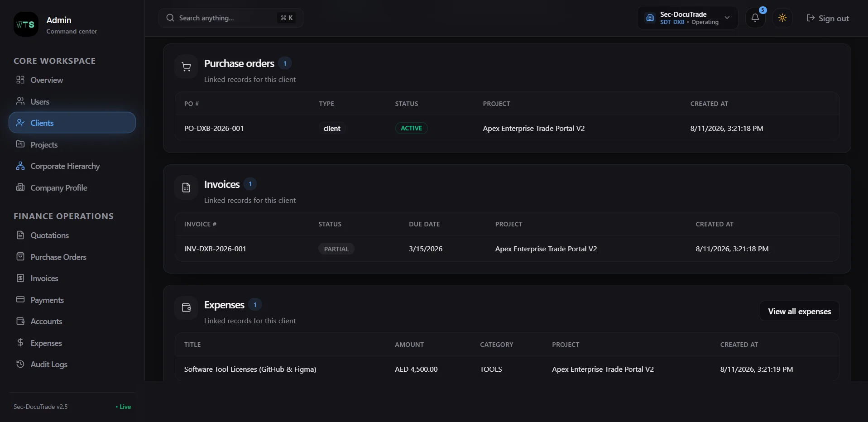868x422 pixels.
Task: Toggle light theme with sun icon
Action: pyautogui.click(x=782, y=18)
